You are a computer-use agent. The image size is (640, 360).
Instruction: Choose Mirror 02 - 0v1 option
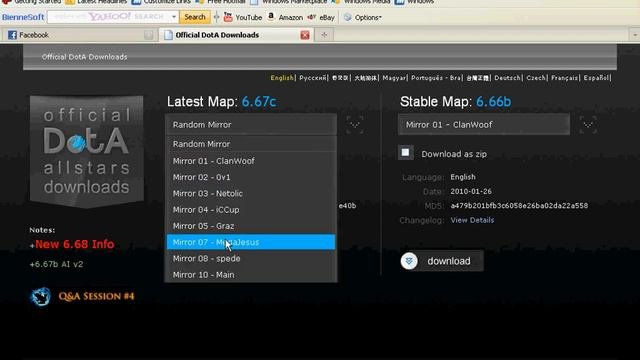point(251,177)
